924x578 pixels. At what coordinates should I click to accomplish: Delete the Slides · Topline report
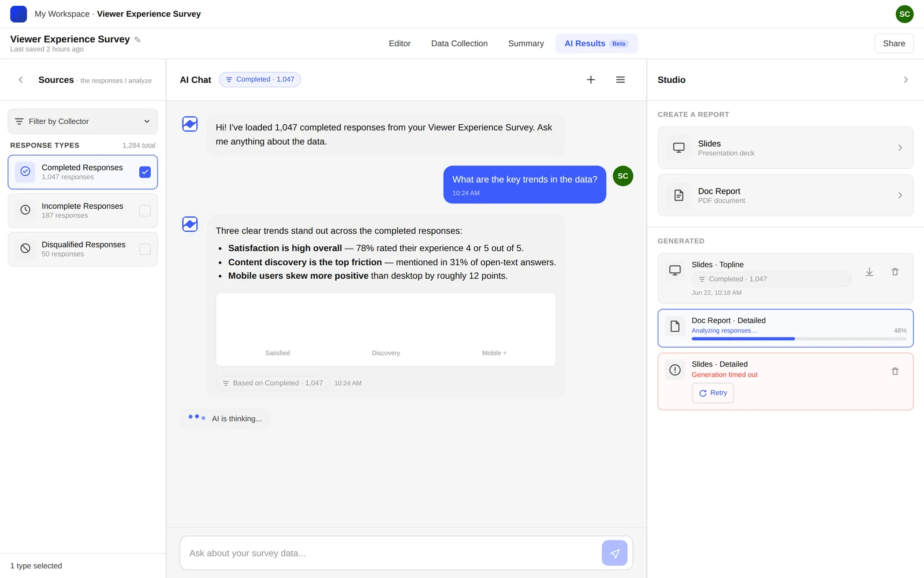coord(895,272)
